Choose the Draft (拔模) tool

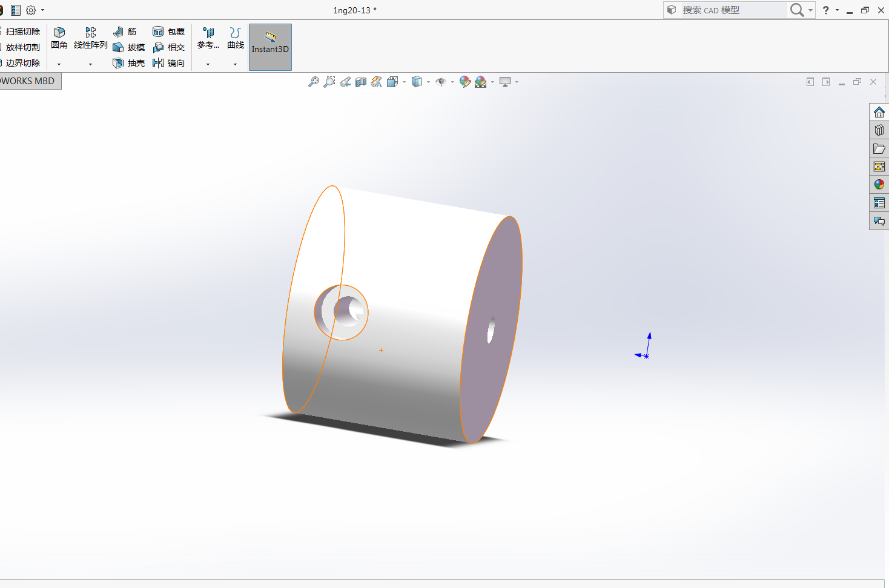[128, 47]
